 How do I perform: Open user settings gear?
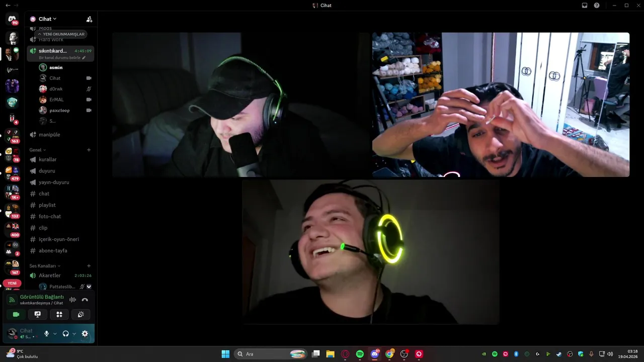coord(85,333)
